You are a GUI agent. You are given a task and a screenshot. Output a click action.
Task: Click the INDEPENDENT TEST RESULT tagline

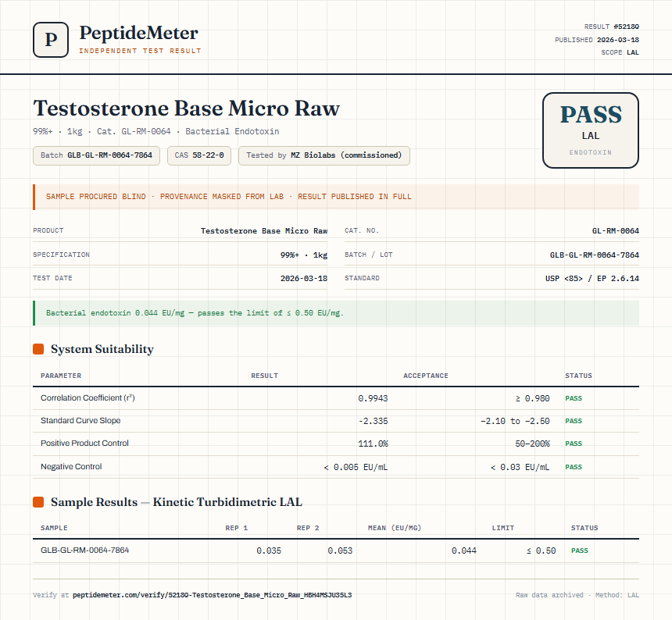tap(140, 51)
